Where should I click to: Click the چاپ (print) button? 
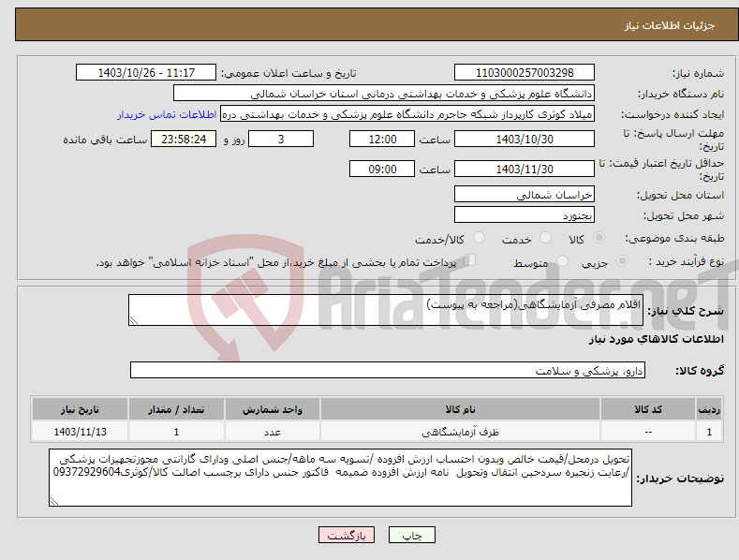(411, 535)
